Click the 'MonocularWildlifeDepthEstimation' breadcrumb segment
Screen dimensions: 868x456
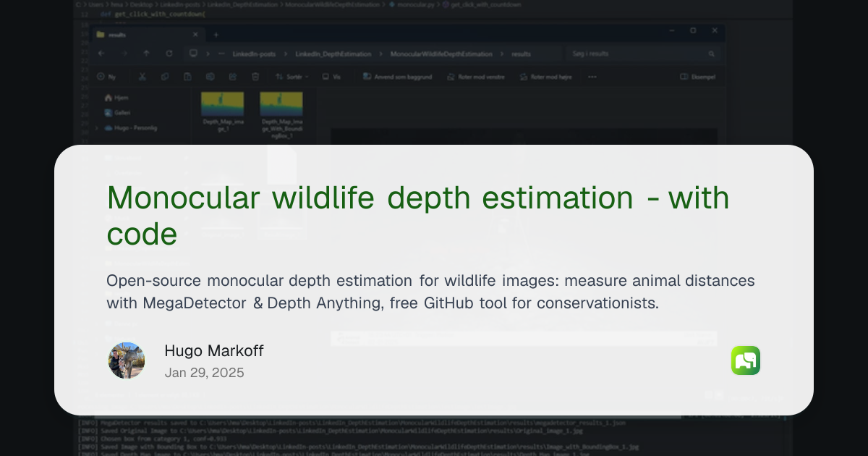click(441, 54)
